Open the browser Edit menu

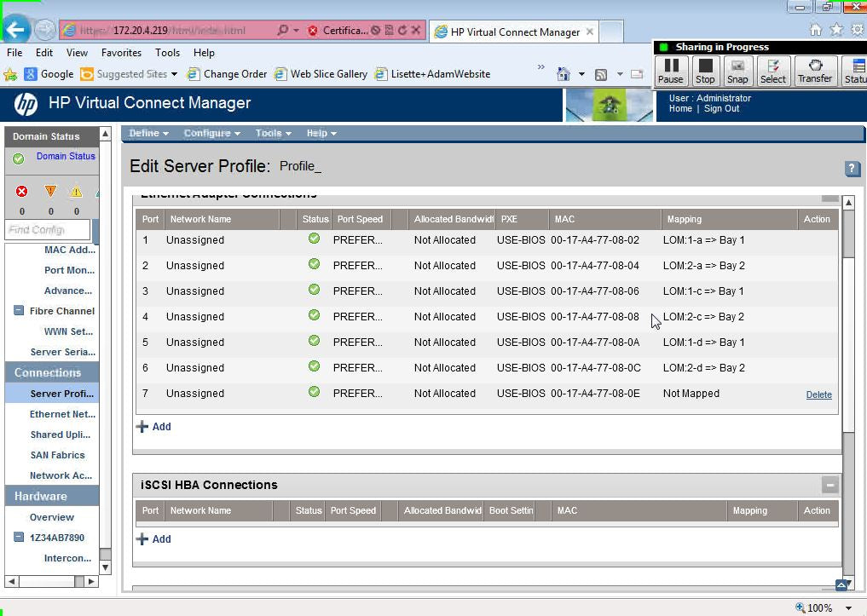click(x=44, y=53)
